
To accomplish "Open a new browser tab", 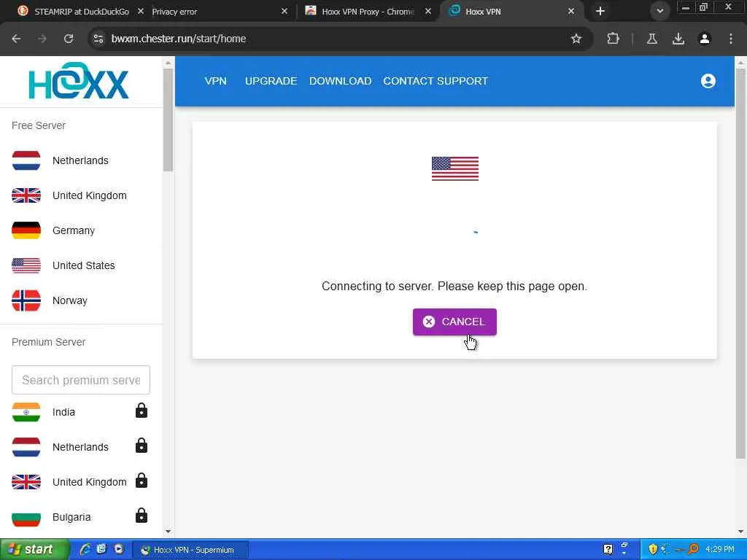I will [600, 11].
